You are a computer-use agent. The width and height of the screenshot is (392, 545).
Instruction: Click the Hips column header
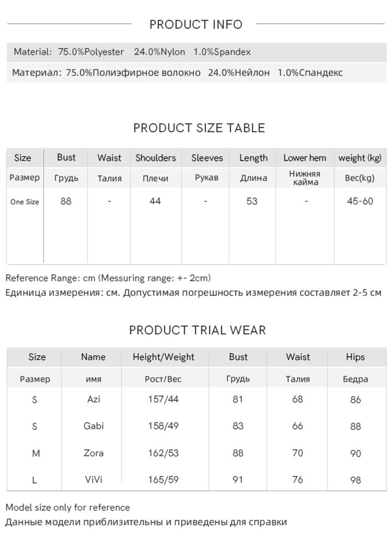(355, 357)
